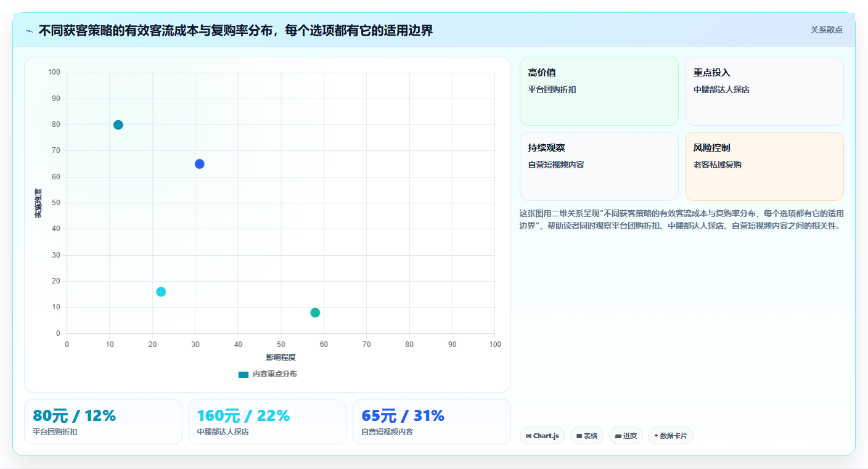The image size is (868, 469).
Task: Click 老客私域复购 text in the 风险控制 card
Action: (x=717, y=165)
